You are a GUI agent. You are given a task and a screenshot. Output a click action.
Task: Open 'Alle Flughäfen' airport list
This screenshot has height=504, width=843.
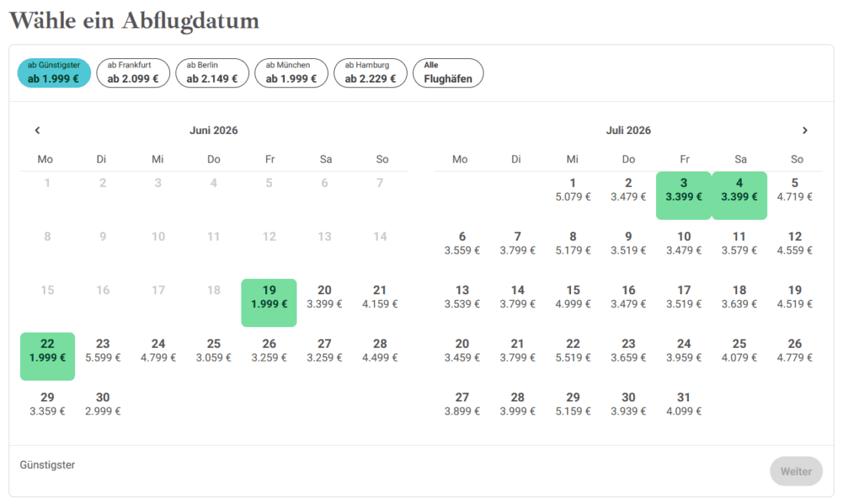click(x=448, y=73)
